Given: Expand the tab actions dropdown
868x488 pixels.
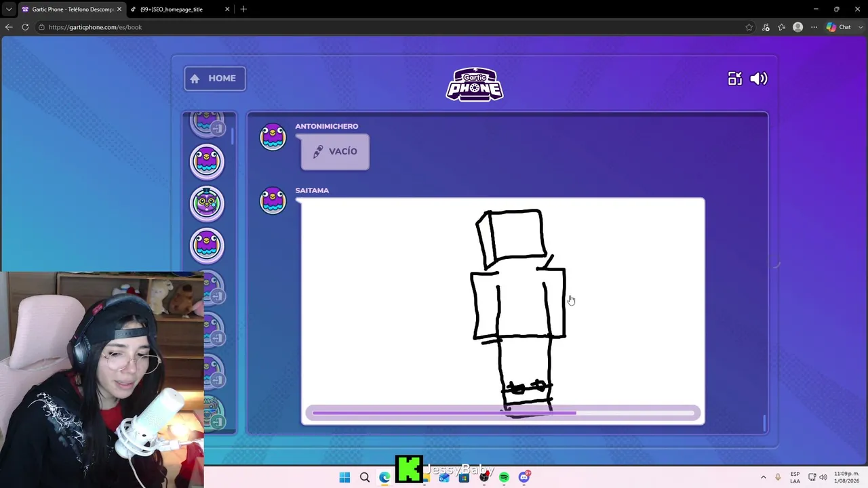Looking at the screenshot, I should click(9, 9).
